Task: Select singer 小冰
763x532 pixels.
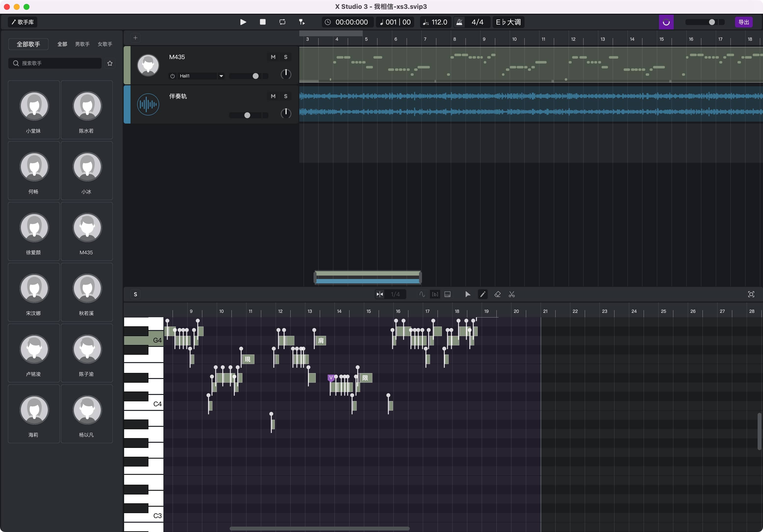Action: click(x=87, y=171)
